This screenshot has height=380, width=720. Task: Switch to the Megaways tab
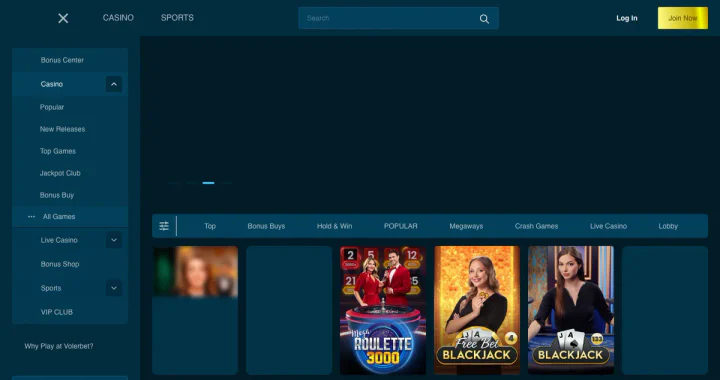click(x=466, y=226)
